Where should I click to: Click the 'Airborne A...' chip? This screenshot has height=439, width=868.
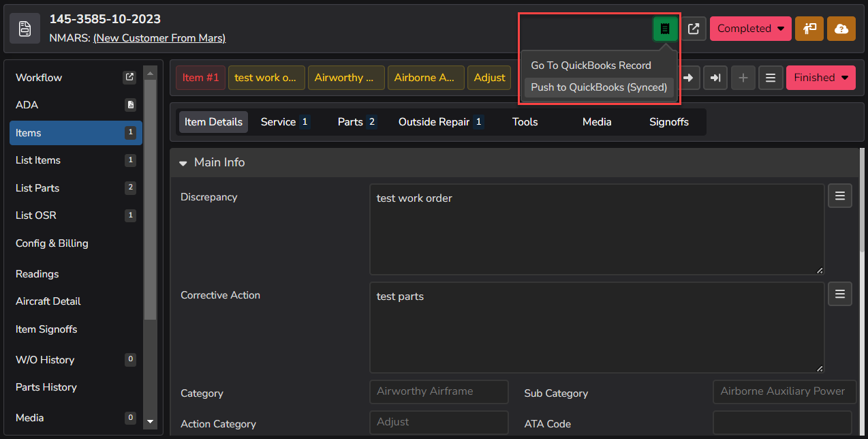point(426,78)
